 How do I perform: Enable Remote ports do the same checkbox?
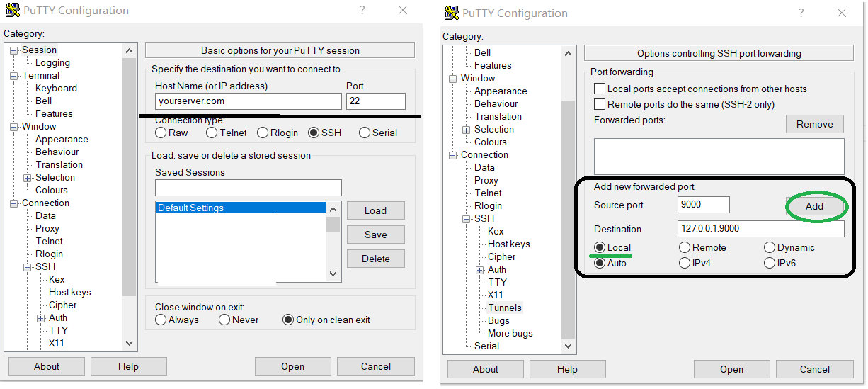600,104
